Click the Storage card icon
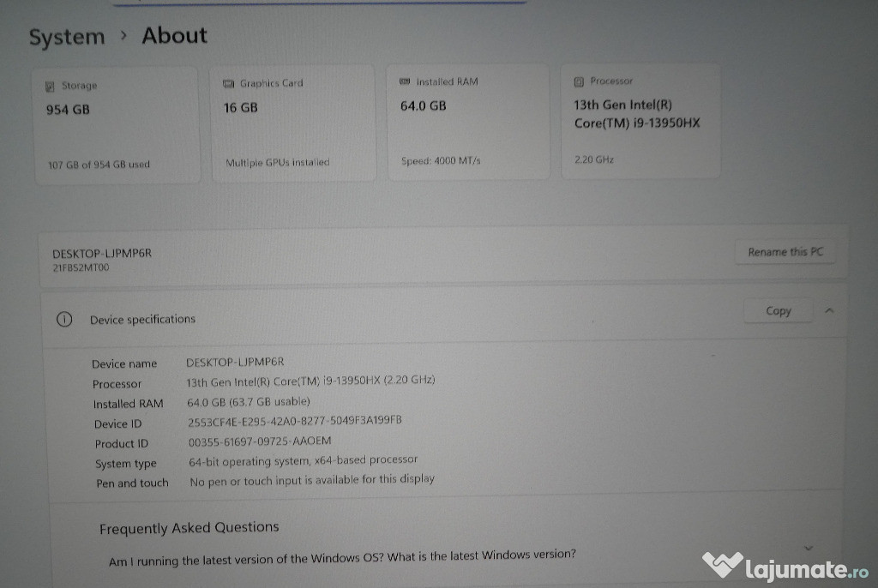Screen dimensions: 878x588 point(50,87)
